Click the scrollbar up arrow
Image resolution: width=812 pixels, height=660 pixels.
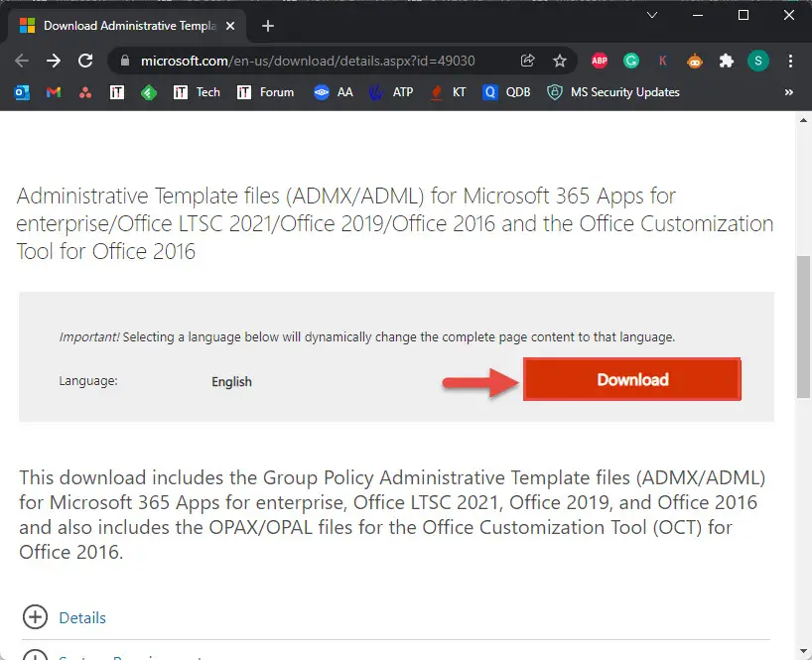803,120
